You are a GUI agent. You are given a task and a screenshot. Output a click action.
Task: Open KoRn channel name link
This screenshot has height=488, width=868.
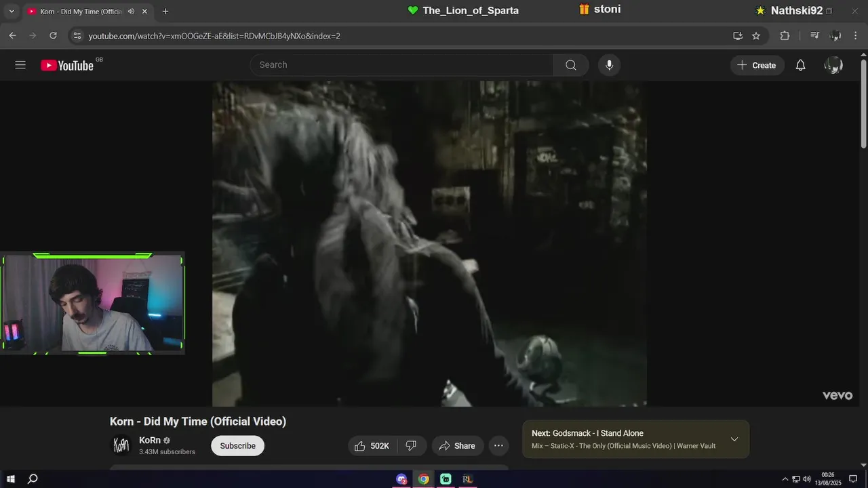[150, 441]
